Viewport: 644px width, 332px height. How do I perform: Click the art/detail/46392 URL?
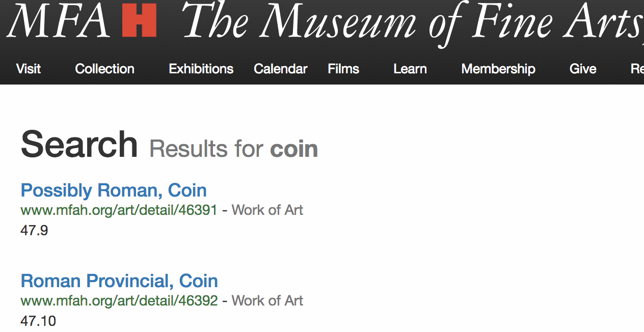point(119,300)
